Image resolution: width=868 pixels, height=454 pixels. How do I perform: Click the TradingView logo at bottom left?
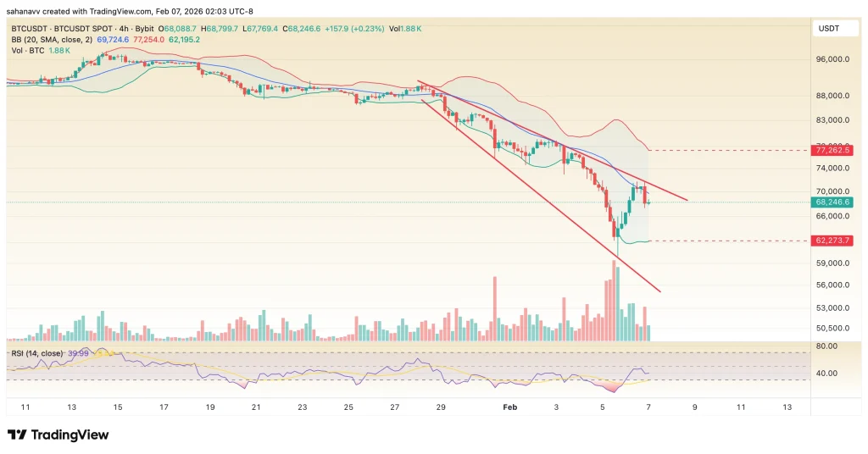[x=58, y=435]
